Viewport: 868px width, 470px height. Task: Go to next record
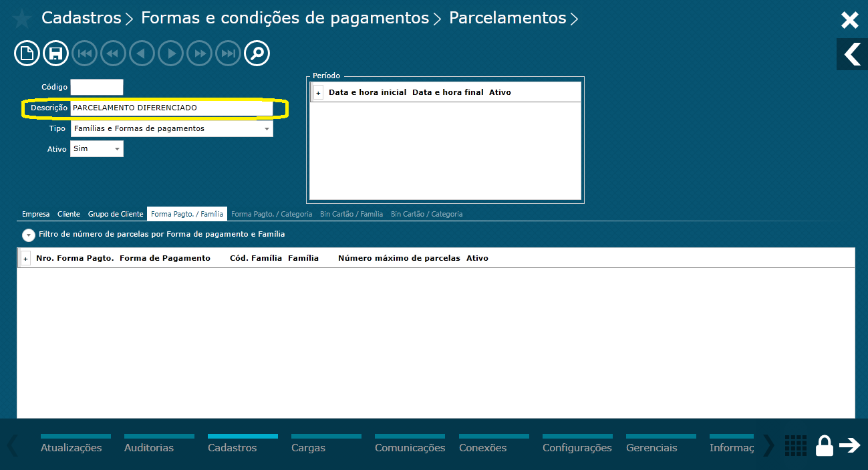click(x=171, y=53)
